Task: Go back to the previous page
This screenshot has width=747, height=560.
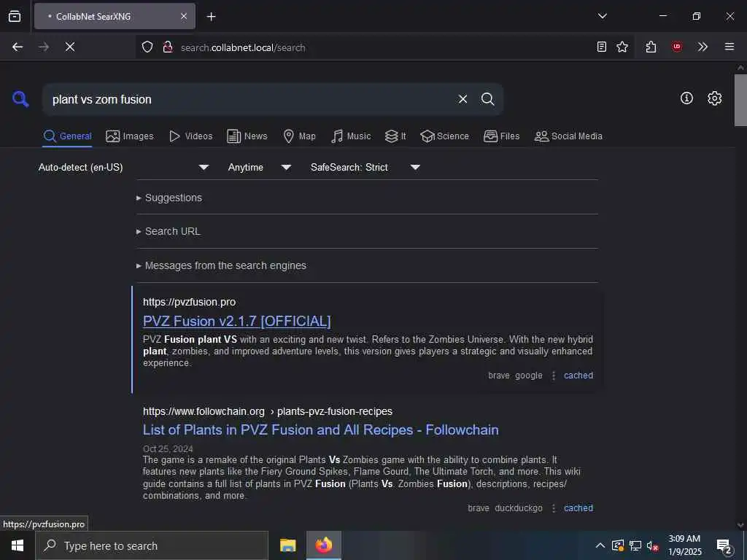Action: [x=18, y=47]
